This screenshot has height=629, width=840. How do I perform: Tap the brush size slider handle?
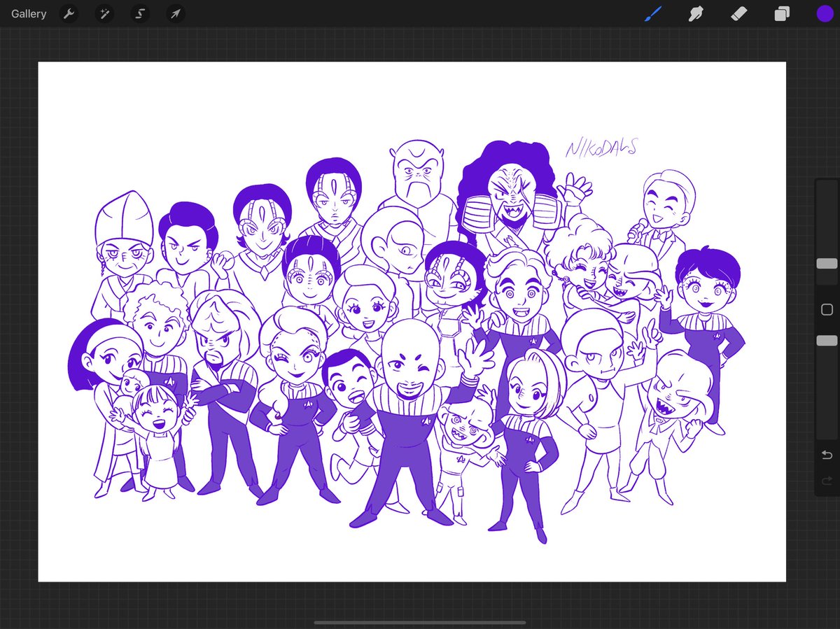point(827,264)
